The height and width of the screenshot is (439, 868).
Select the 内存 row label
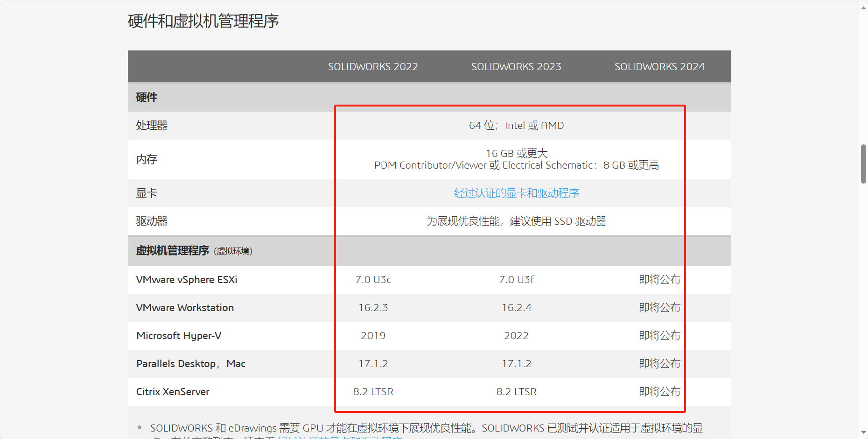pos(147,160)
